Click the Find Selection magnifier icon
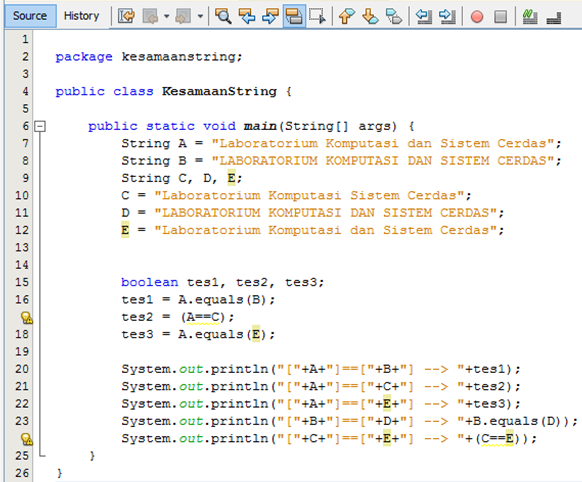 (223, 16)
